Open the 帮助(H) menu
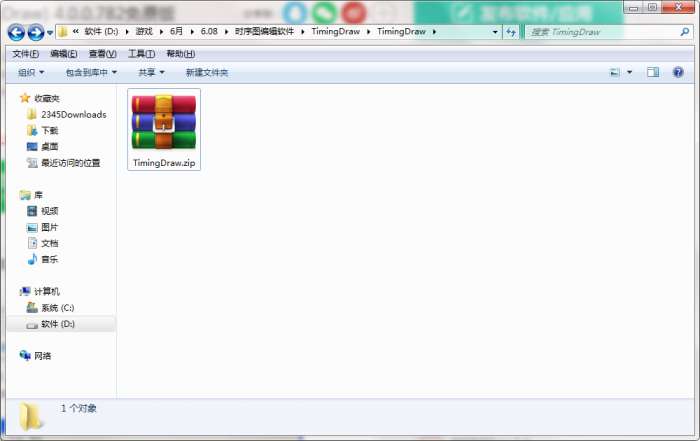Screen dimensions: 700x441 click(x=180, y=54)
